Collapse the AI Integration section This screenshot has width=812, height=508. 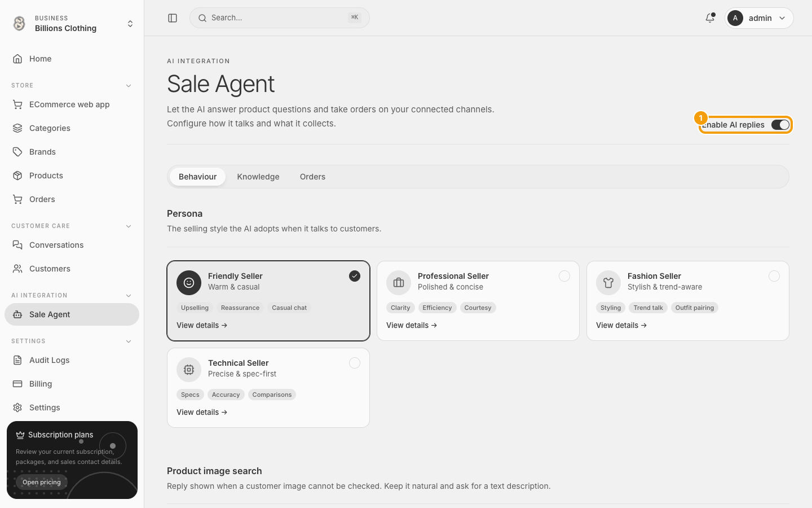coord(129,296)
